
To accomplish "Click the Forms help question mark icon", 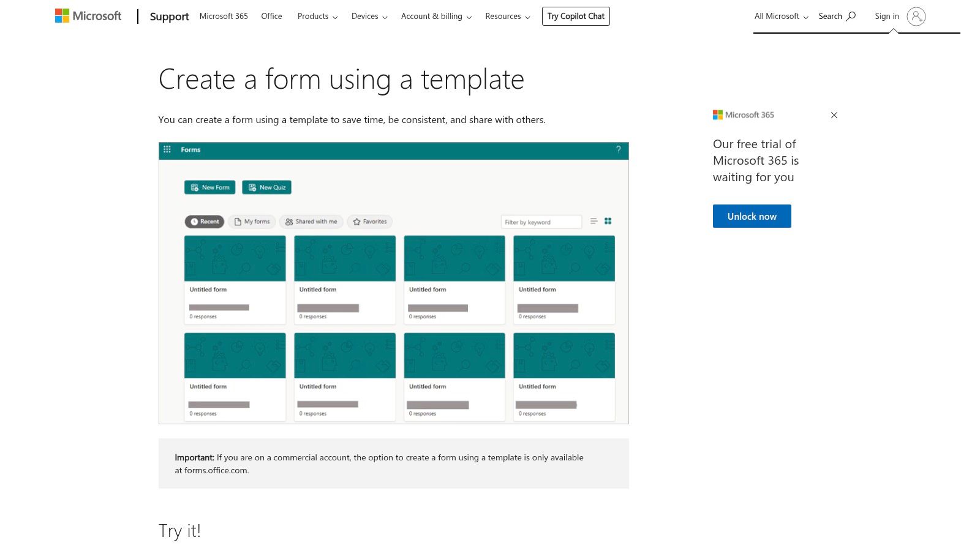I will click(x=617, y=150).
